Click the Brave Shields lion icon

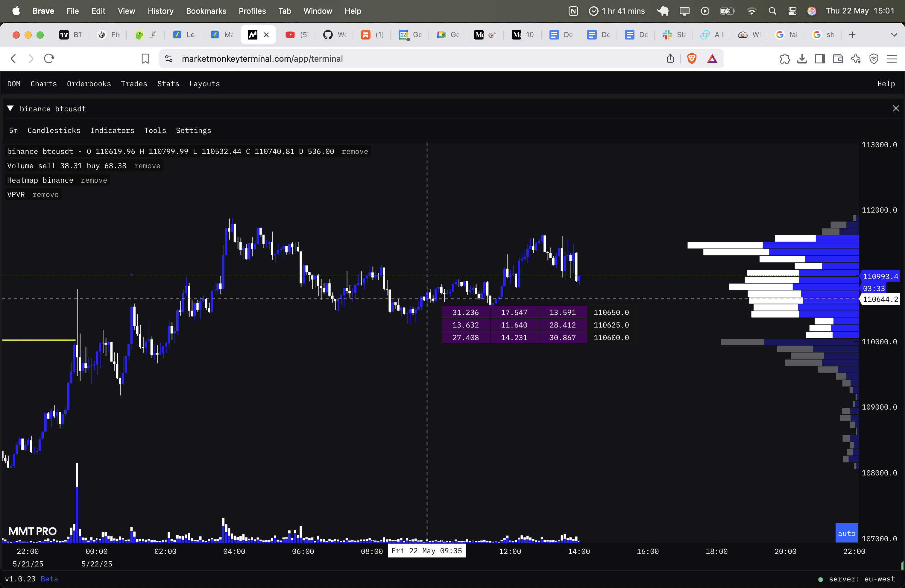[x=692, y=59]
